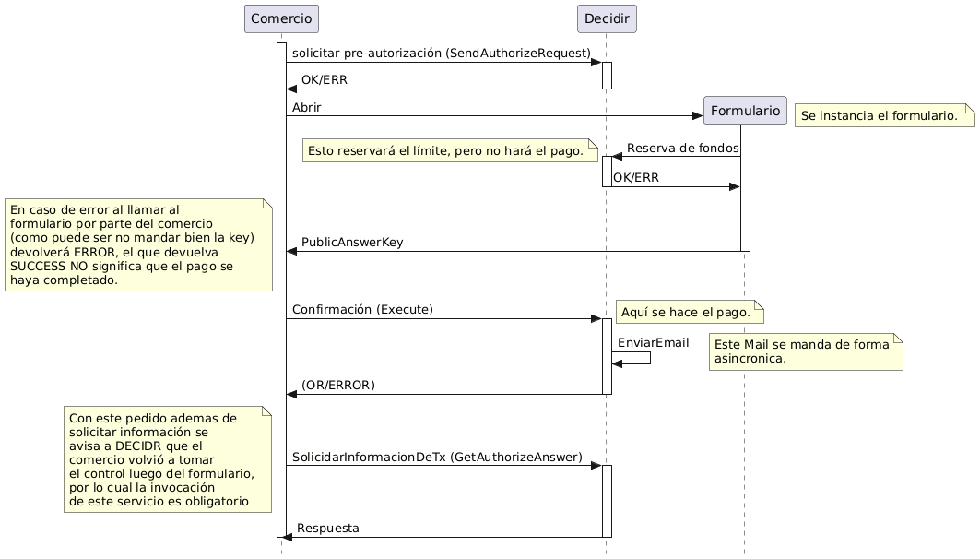Click the 'Aquí se hace el pago.' note
Screen dimensions: 980x559
click(x=690, y=313)
